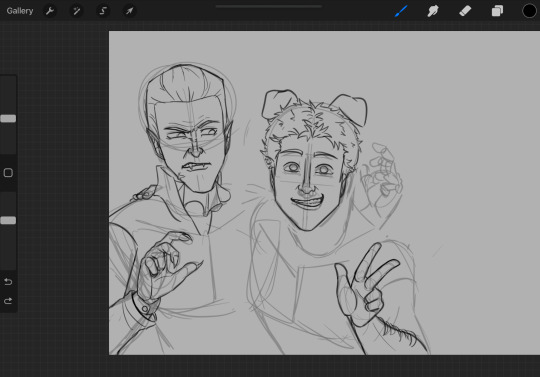
Task: Open the Gallery
Action: tap(20, 11)
